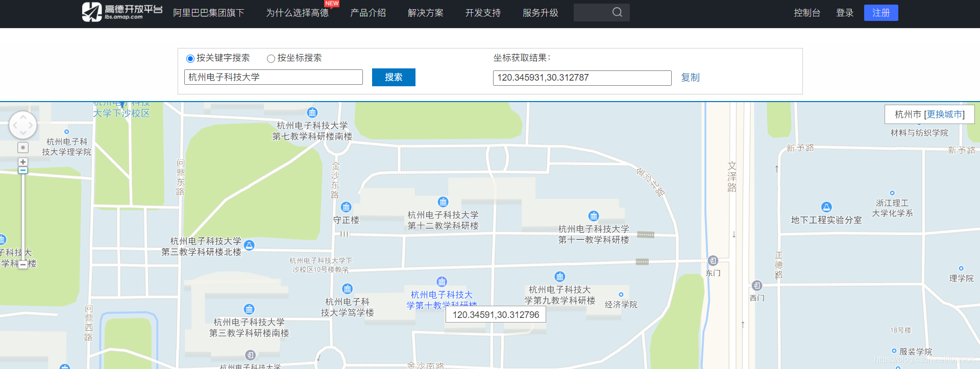Click the 西门 gate marker icon
Screen dimensions: 980x369
(757, 286)
